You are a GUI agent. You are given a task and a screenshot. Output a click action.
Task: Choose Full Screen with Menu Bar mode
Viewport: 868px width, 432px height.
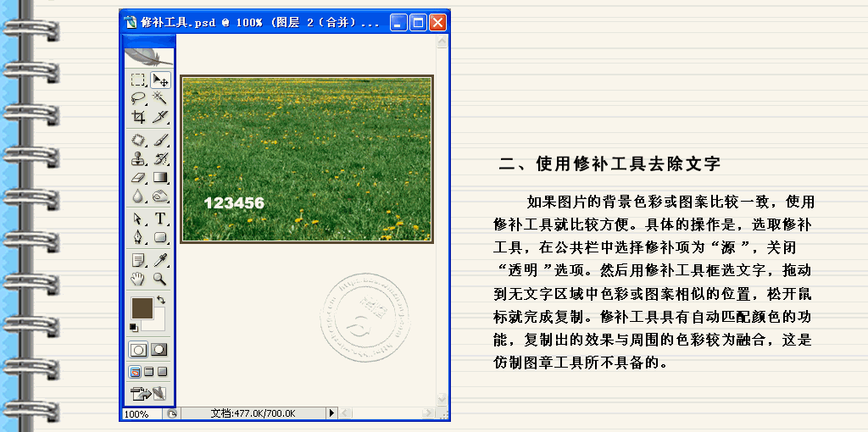[x=149, y=372]
